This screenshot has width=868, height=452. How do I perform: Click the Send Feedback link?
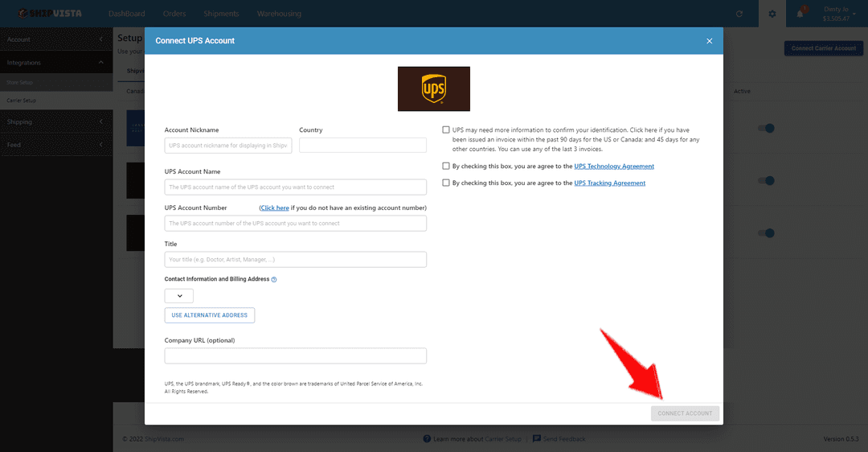(564, 438)
